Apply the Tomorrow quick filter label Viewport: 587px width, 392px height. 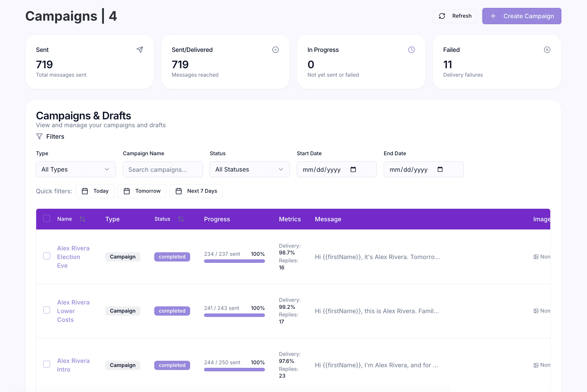tap(148, 191)
